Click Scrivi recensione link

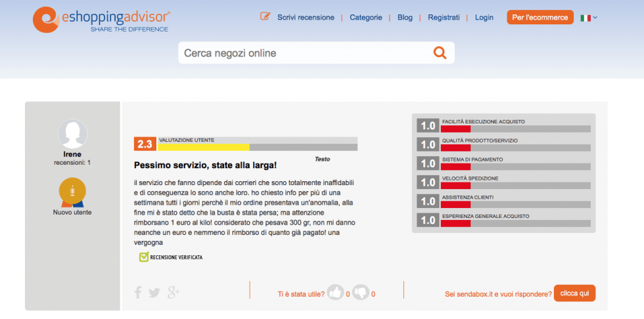(305, 18)
